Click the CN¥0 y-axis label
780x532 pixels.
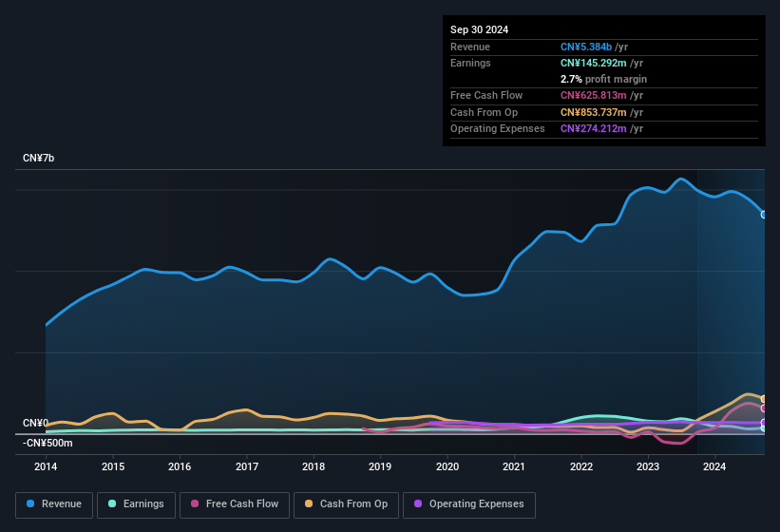click(35, 423)
